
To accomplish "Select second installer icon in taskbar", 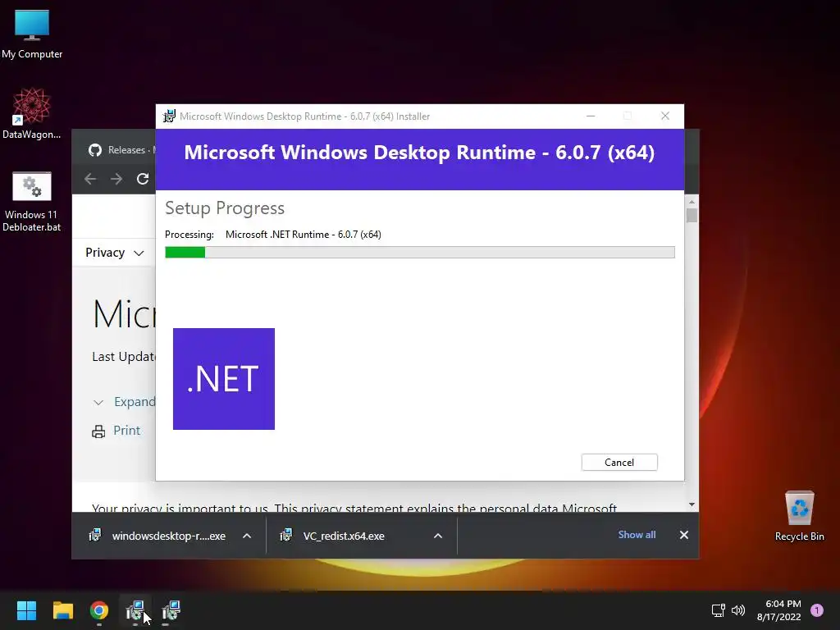I will click(x=171, y=610).
